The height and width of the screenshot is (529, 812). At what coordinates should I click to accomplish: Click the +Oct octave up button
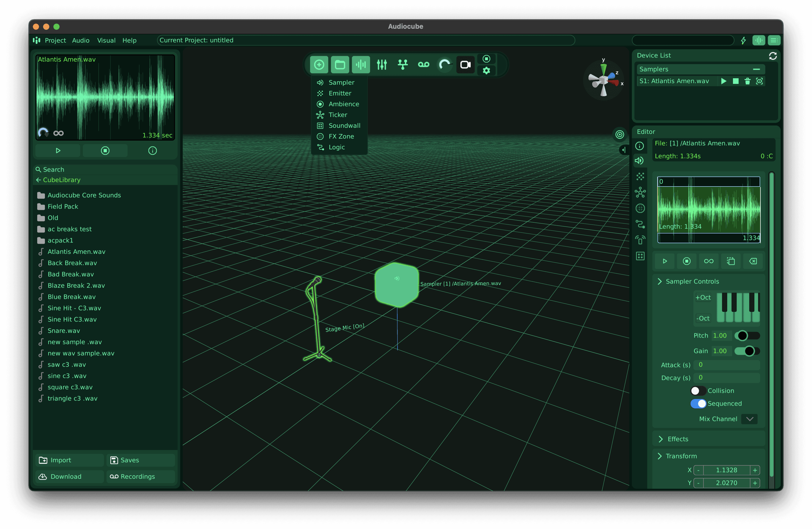(703, 297)
